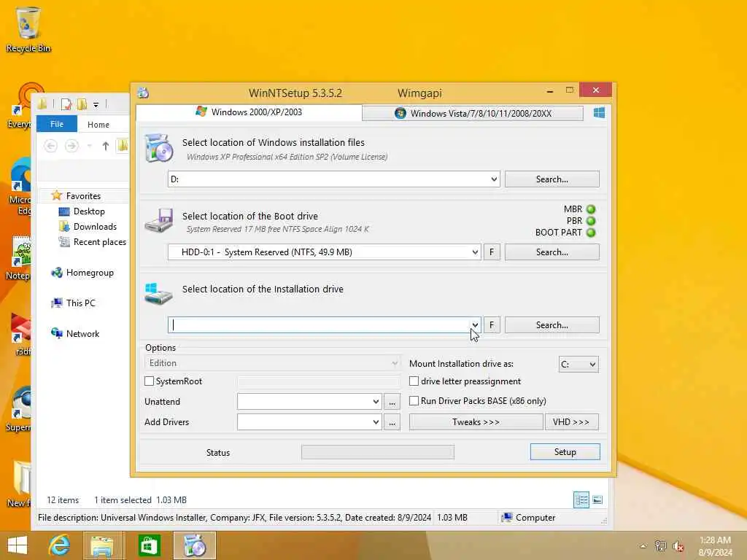The image size is (747, 560).
Task: Expand the Add Drivers dropdown
Action: (x=376, y=422)
